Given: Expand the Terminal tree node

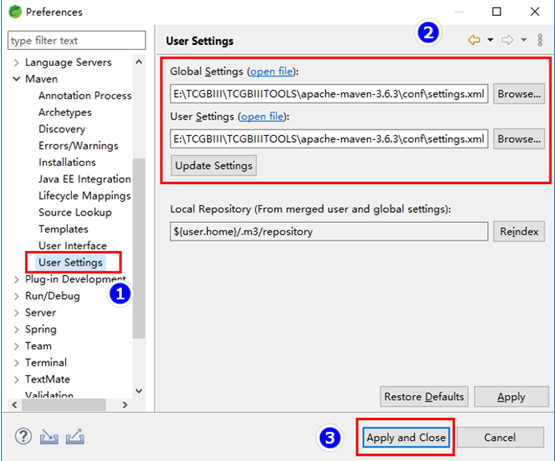Looking at the screenshot, I should pos(16,363).
